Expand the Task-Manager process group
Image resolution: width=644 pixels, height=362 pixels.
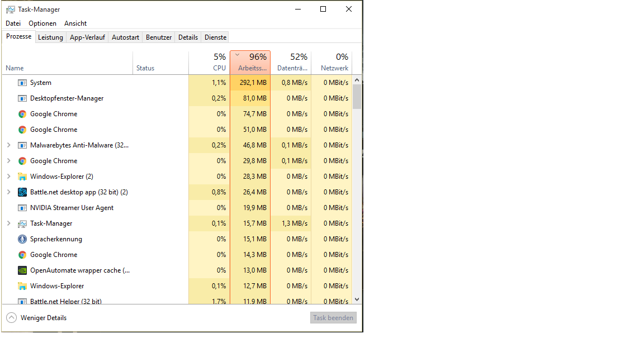click(x=8, y=223)
